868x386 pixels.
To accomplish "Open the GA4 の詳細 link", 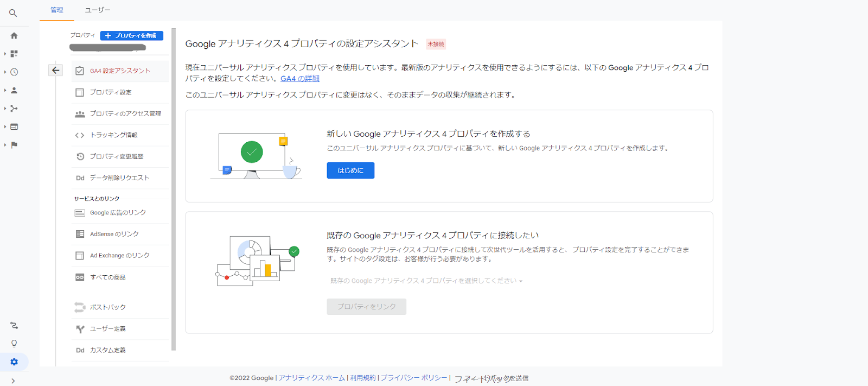I will (x=300, y=79).
